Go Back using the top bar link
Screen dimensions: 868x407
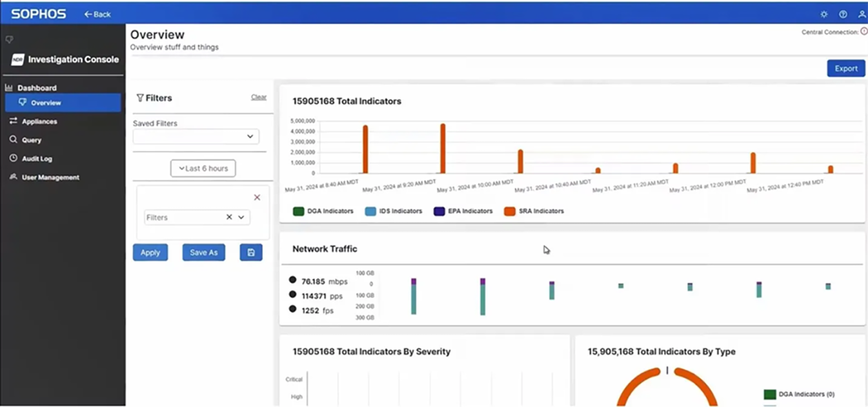(96, 13)
